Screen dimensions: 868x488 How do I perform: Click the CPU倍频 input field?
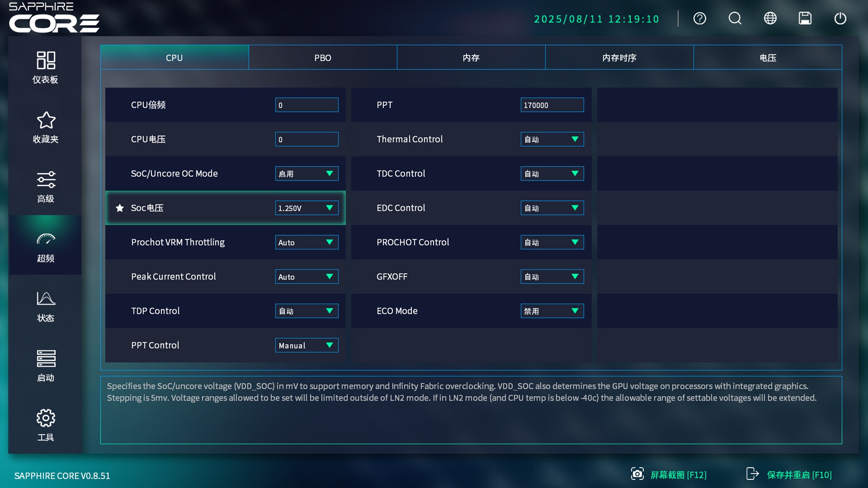[x=306, y=105]
